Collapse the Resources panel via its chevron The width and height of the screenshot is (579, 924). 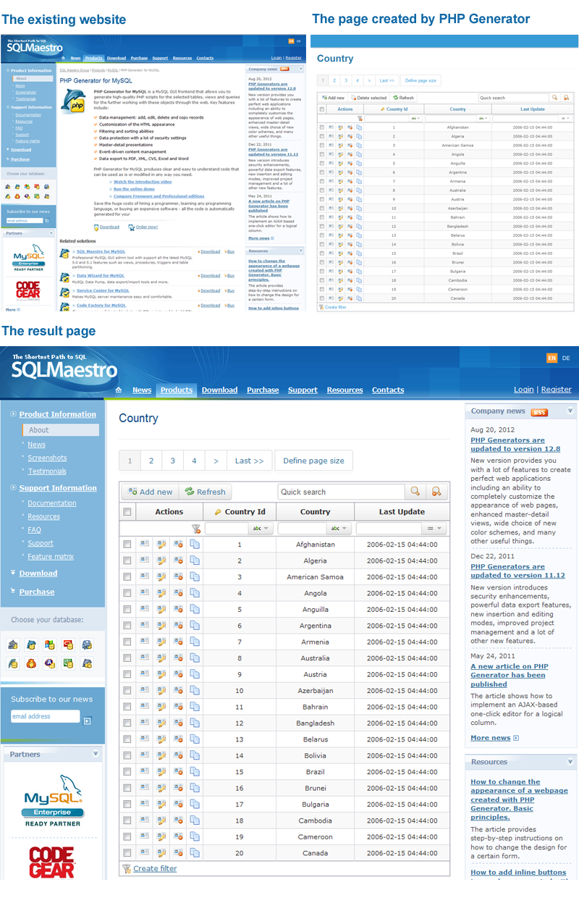(569, 761)
